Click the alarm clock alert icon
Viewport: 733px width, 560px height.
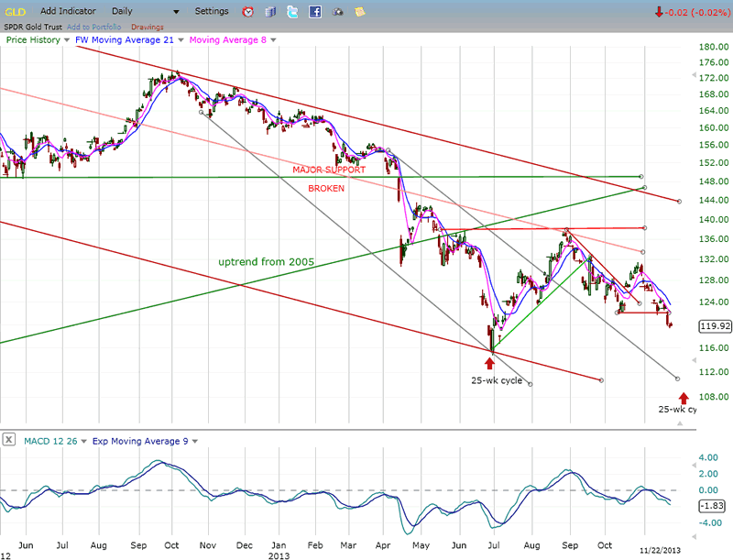tap(248, 12)
